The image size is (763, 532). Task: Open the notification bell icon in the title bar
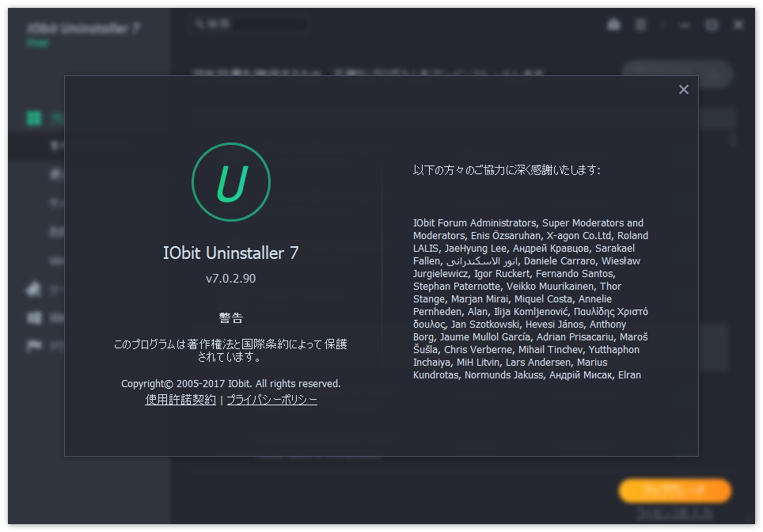tap(614, 25)
